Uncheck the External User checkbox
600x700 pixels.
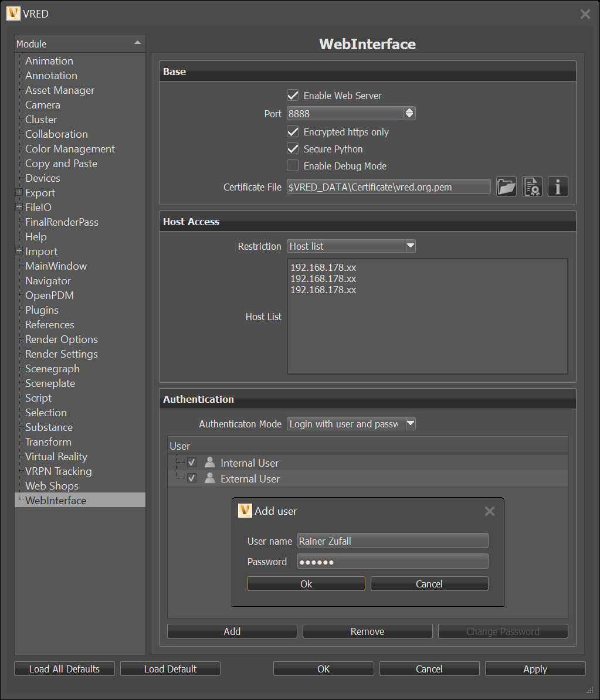(x=192, y=478)
